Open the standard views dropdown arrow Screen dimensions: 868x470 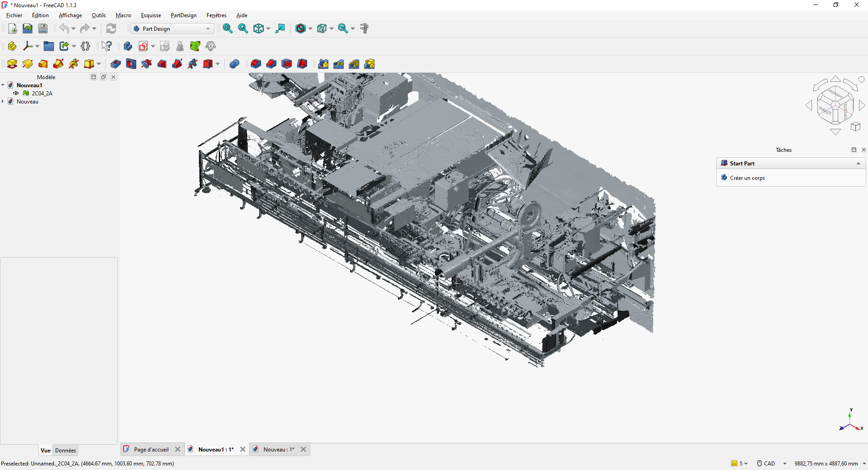pyautogui.click(x=268, y=28)
